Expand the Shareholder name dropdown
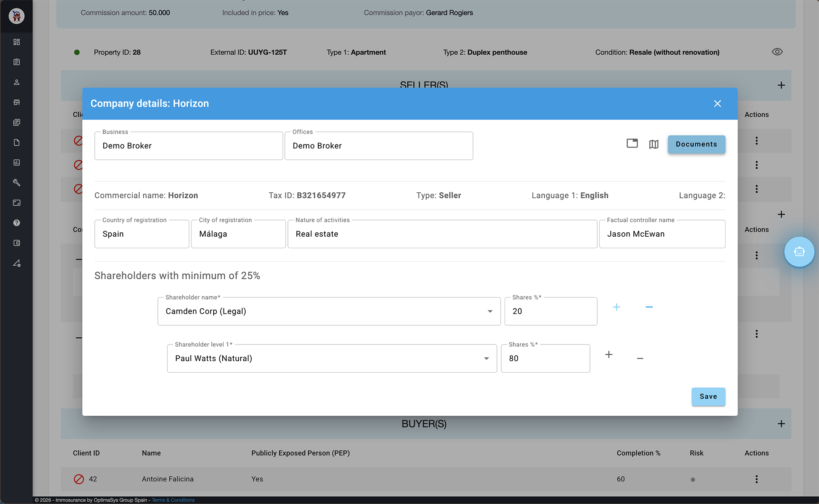Image resolution: width=819 pixels, height=504 pixels. (490, 311)
